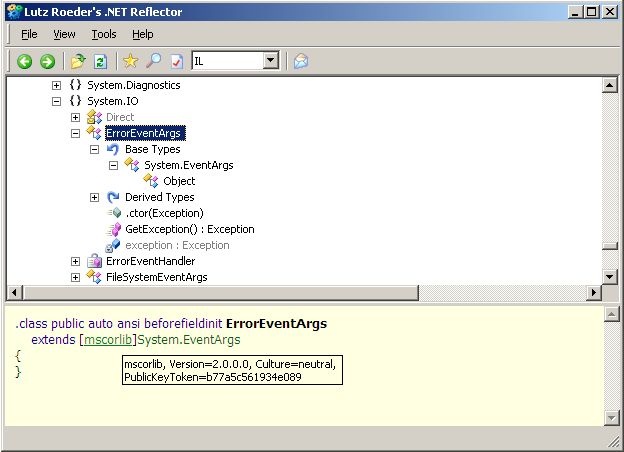This screenshot has height=452, width=624.
Task: Click the ErrorEventArgs class icon
Action: [94, 132]
